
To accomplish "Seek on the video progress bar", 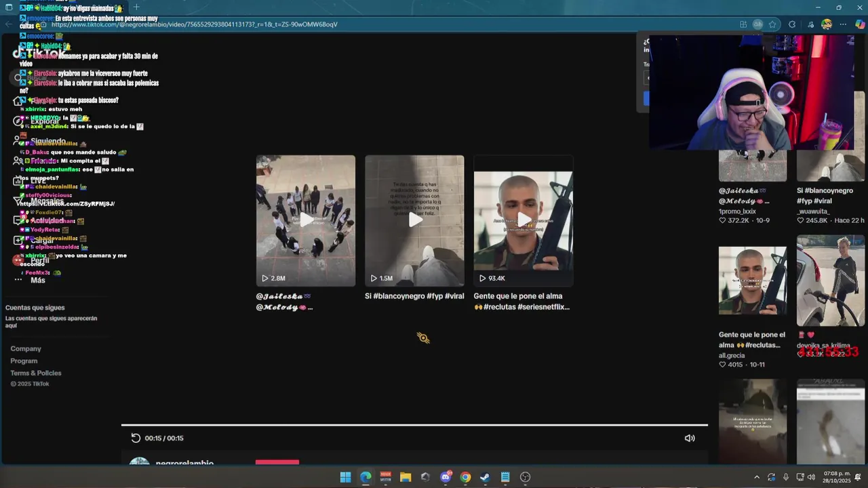I will (x=414, y=425).
